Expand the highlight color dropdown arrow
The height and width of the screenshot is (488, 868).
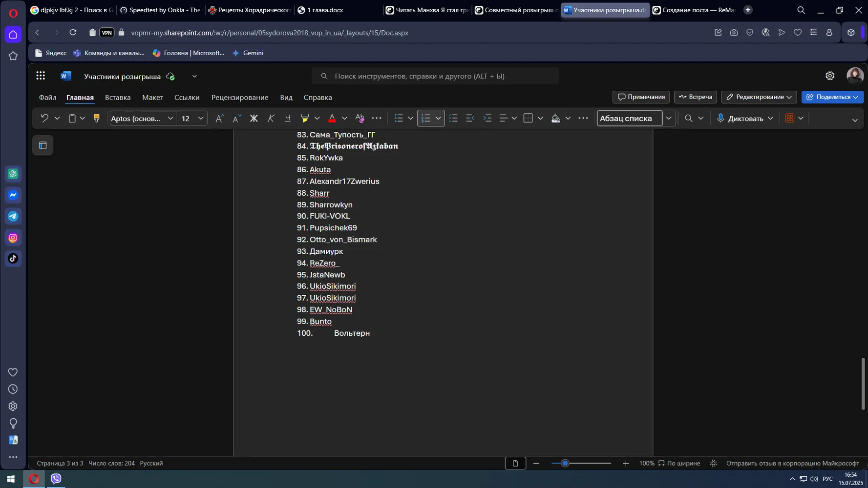coord(317,118)
